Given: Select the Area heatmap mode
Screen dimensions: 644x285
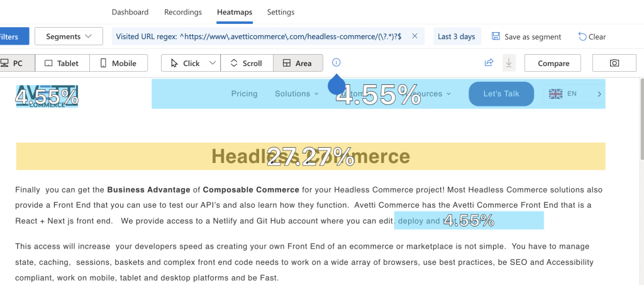Looking at the screenshot, I should (297, 64).
